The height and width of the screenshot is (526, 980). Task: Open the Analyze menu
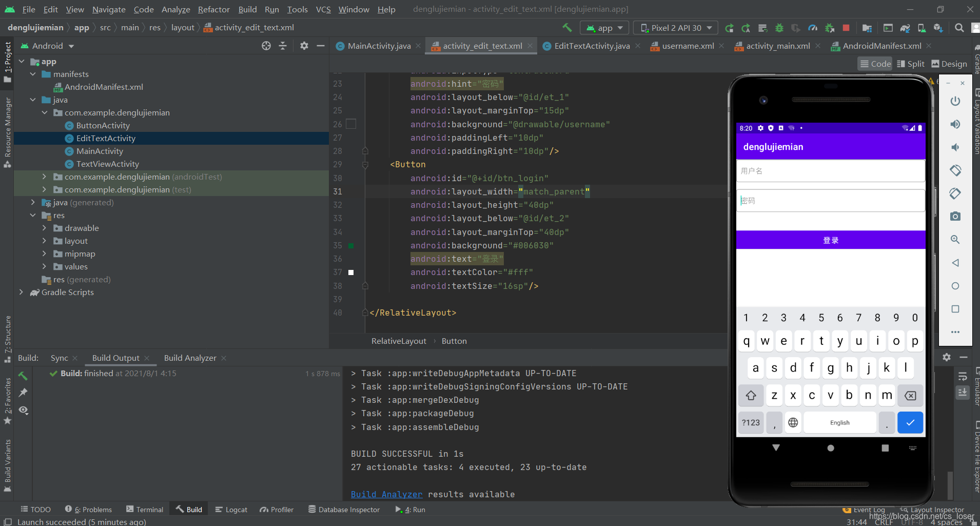[175, 9]
